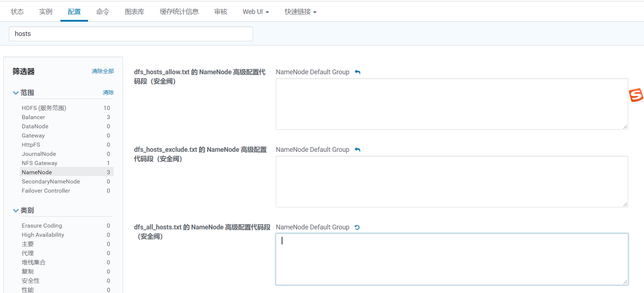Collapse the 类别 filter section
Image resolution: width=644 pixels, height=293 pixels.
(x=16, y=210)
